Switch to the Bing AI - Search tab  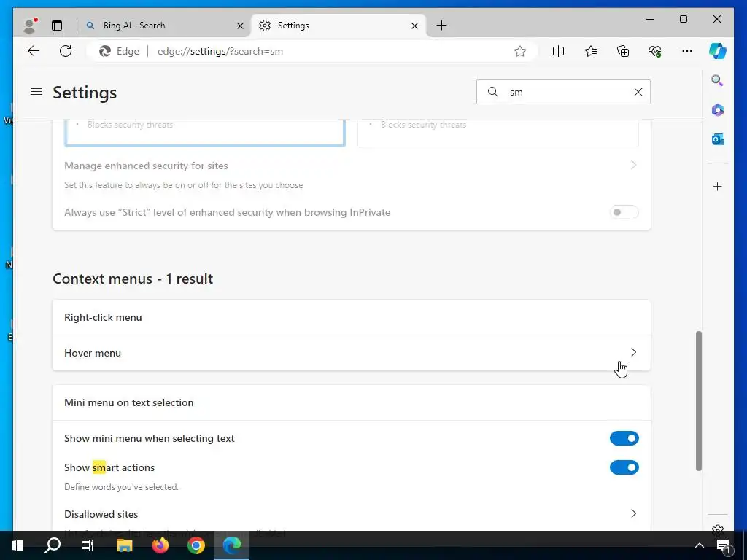tap(163, 26)
